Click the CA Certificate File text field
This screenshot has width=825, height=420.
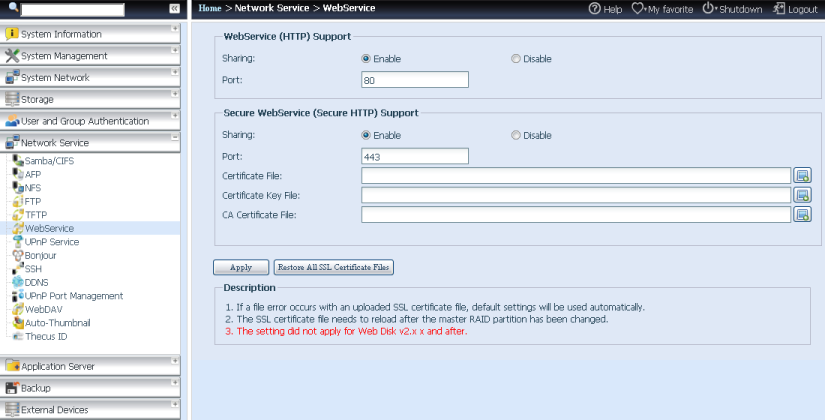click(576, 214)
